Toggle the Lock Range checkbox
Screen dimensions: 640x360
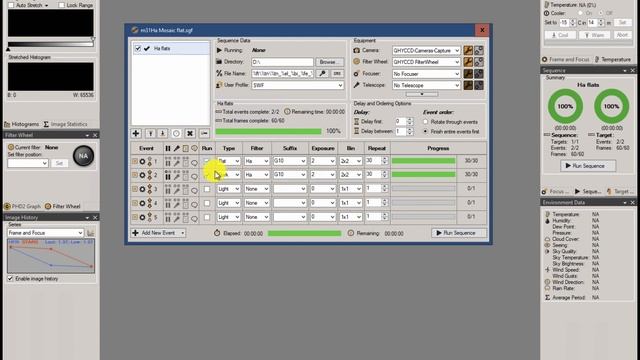[61, 5]
